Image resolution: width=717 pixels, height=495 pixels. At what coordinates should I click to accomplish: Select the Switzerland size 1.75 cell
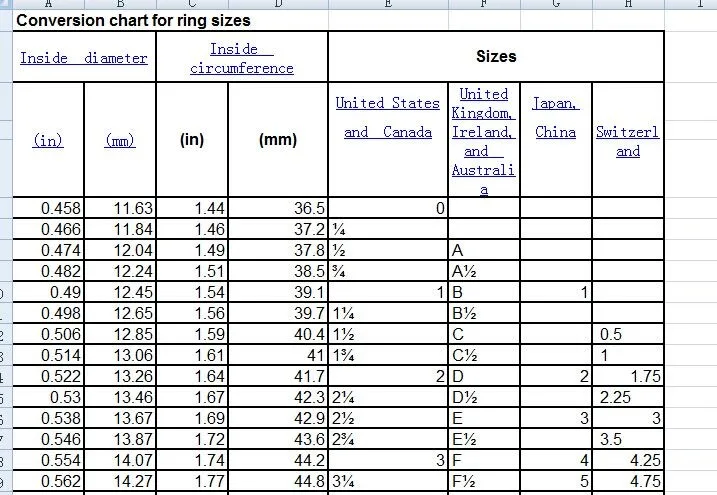628,376
